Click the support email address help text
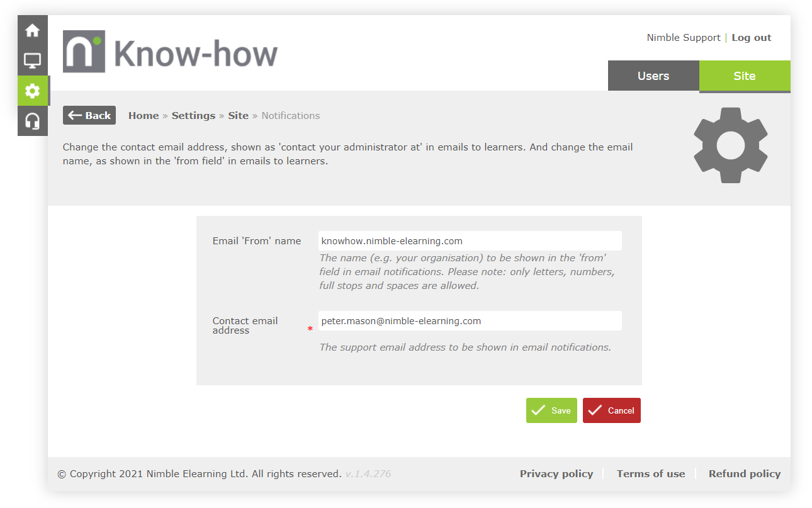This screenshot has height=508, width=812. [x=465, y=347]
